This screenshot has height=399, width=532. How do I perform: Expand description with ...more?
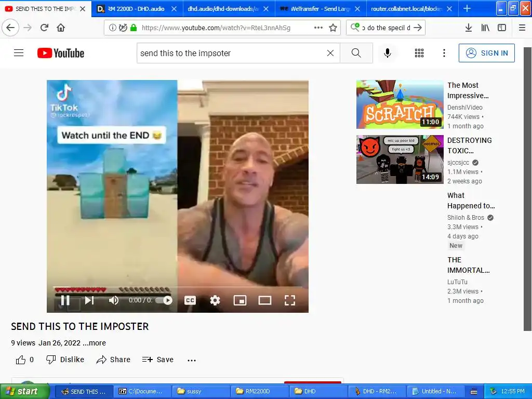coord(94,343)
